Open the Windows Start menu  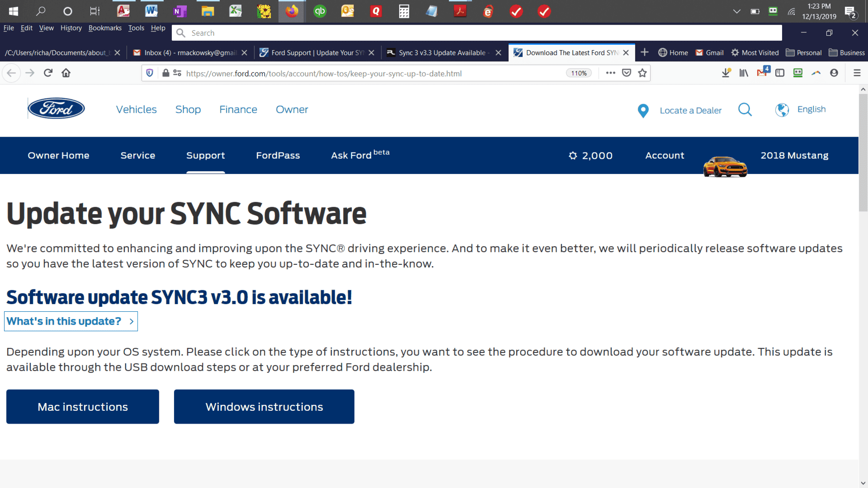[x=13, y=11]
